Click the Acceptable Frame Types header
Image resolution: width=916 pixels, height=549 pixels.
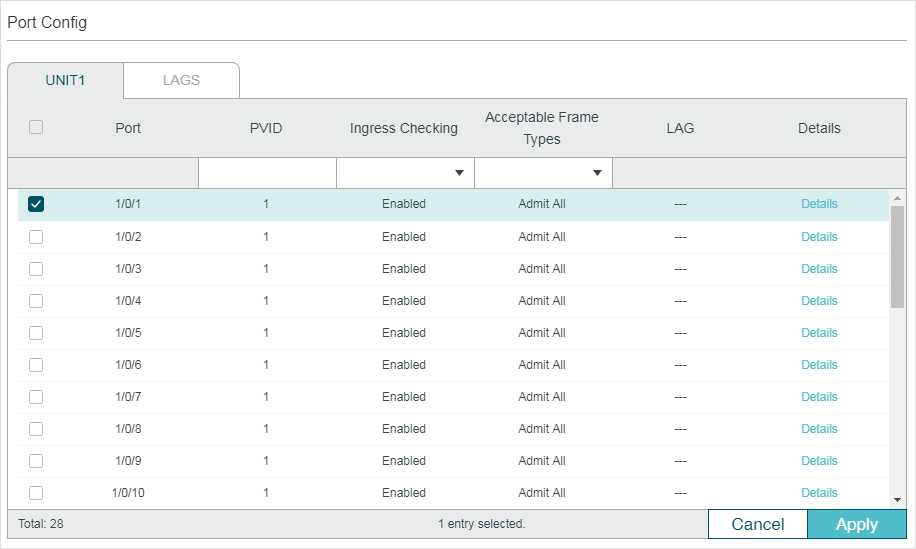point(542,128)
